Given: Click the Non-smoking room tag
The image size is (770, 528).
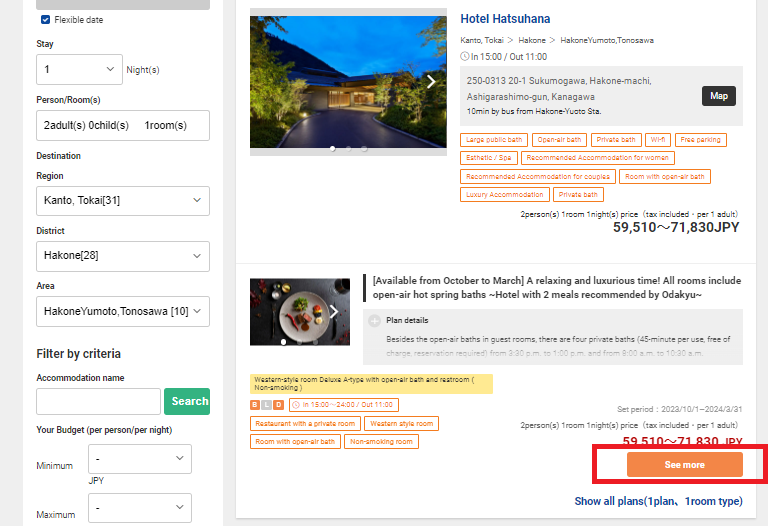Looking at the screenshot, I should click(x=381, y=441).
